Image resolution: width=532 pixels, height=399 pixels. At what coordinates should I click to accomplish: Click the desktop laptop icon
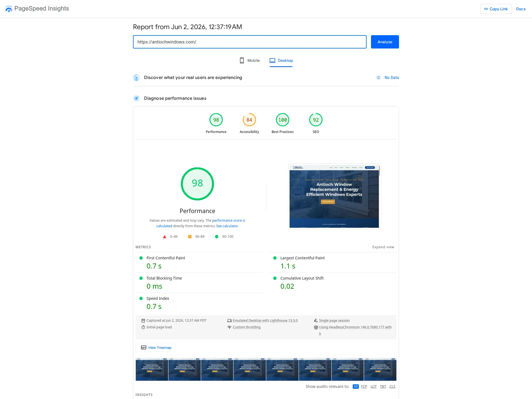[x=272, y=60]
